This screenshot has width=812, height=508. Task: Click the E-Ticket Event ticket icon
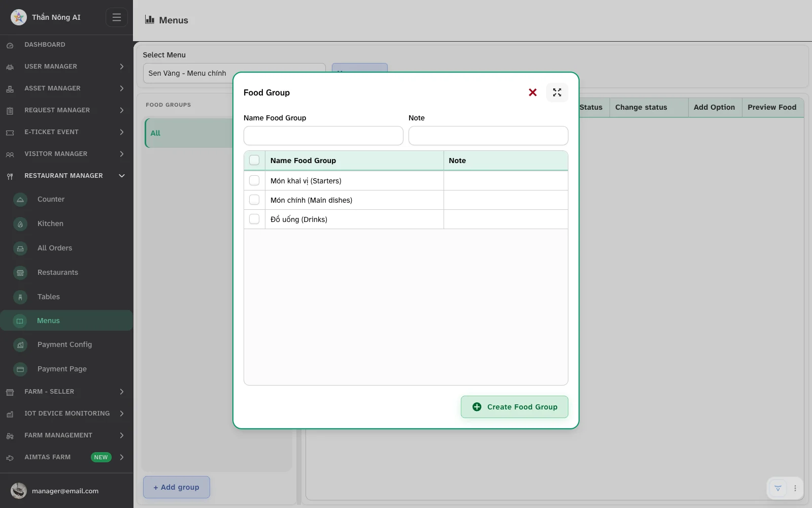(x=10, y=133)
